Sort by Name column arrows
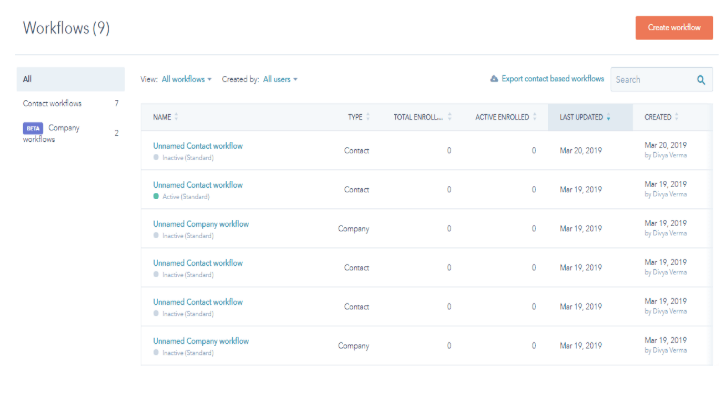728x395 pixels. [176, 117]
